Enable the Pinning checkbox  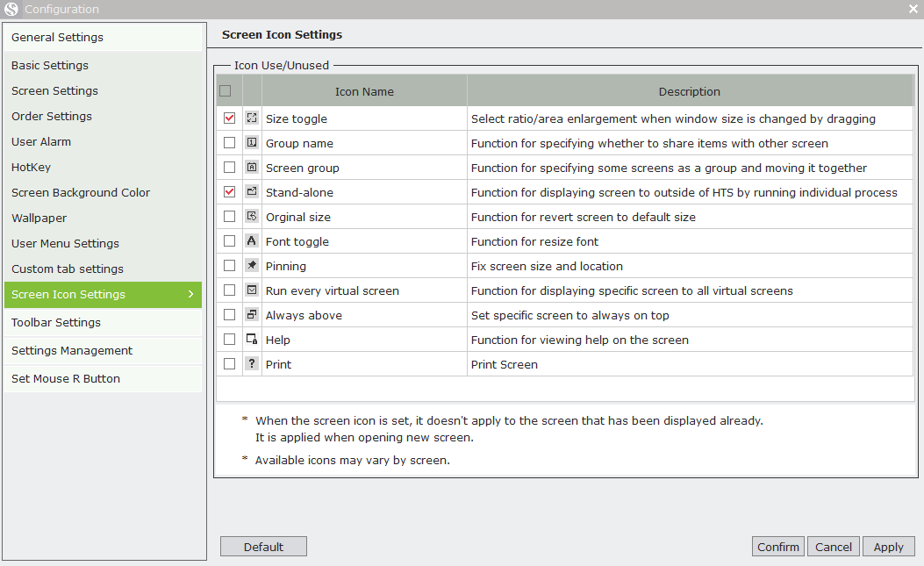coord(229,265)
